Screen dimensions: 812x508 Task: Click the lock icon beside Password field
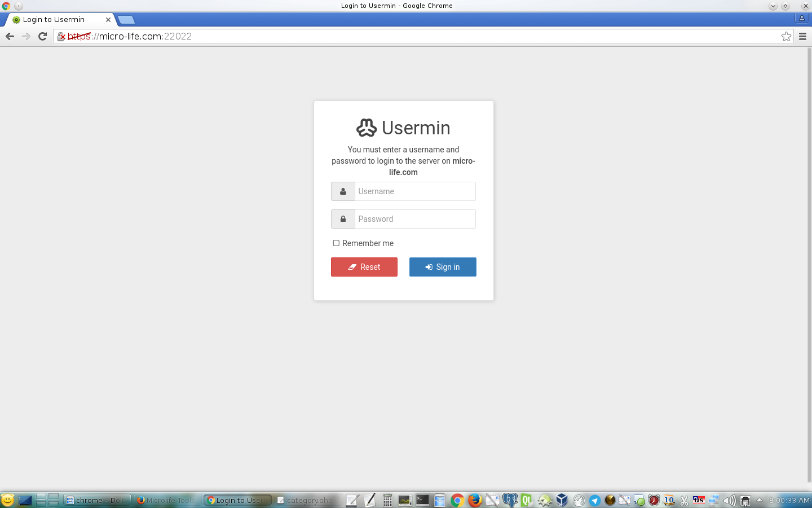pos(343,219)
